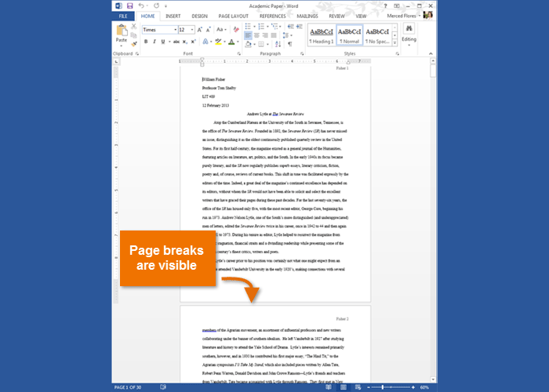Open the line spacing dropdown
The width and height of the screenshot is (549, 392).
[288, 35]
